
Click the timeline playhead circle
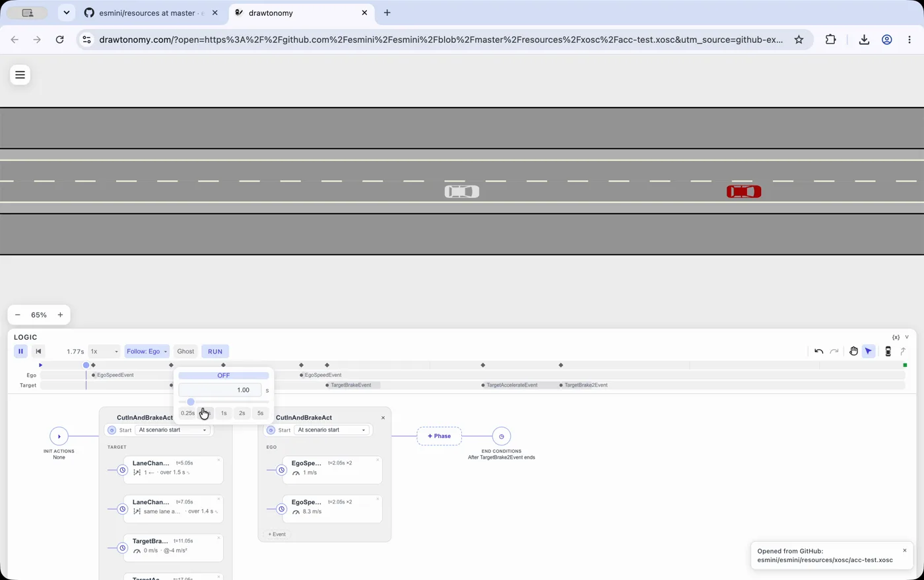point(86,365)
